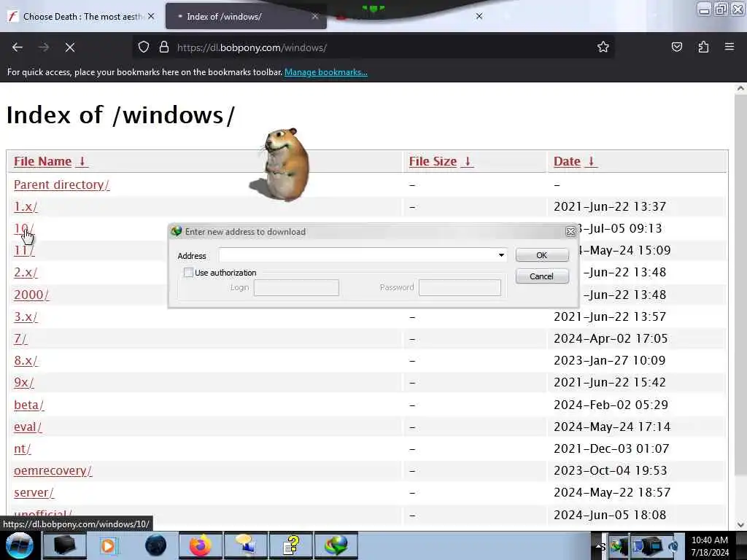Screen dimensions: 747x560
Task: Sort by Date column header
Action: pos(566,161)
